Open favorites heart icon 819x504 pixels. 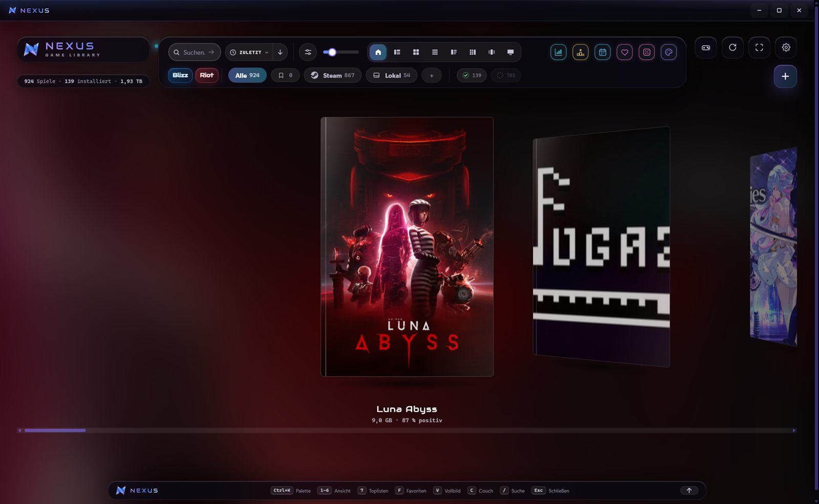click(624, 52)
